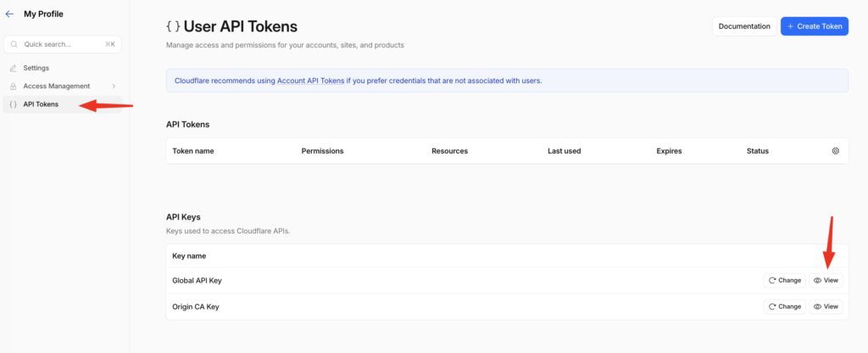Reveal the Global API Key with eye View
The height and width of the screenshot is (353, 868).
tap(826, 281)
